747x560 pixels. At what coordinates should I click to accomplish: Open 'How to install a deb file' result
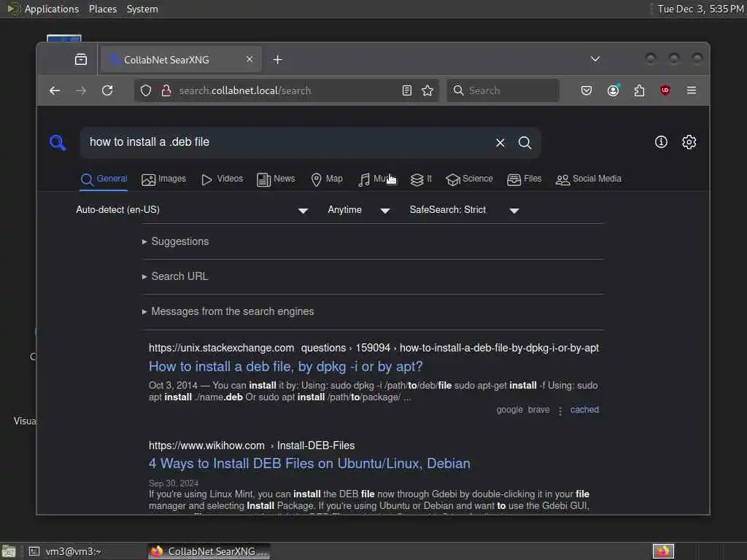click(x=286, y=367)
